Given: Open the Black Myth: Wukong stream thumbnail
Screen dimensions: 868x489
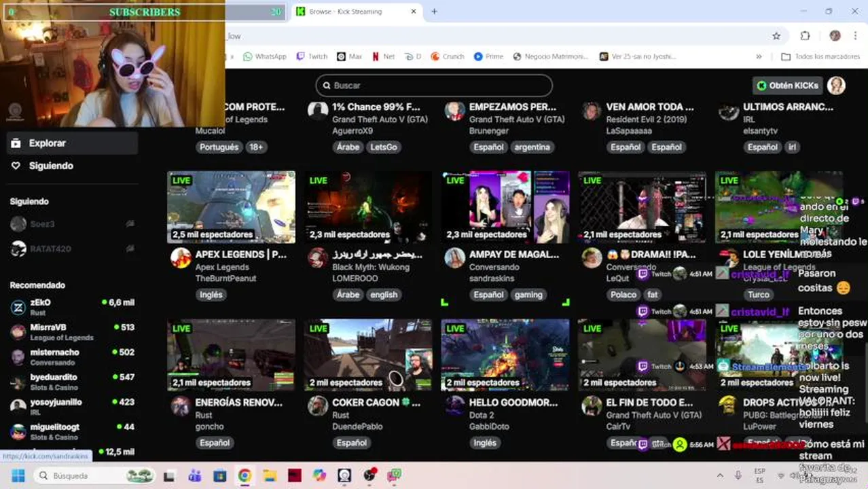Looking at the screenshot, I should click(x=367, y=207).
